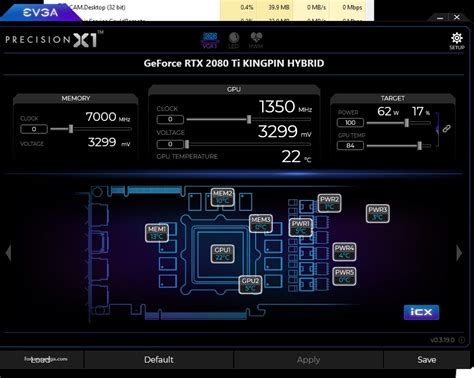
Task: Click the 1350 MHz GPU clock value
Action: pos(285,107)
